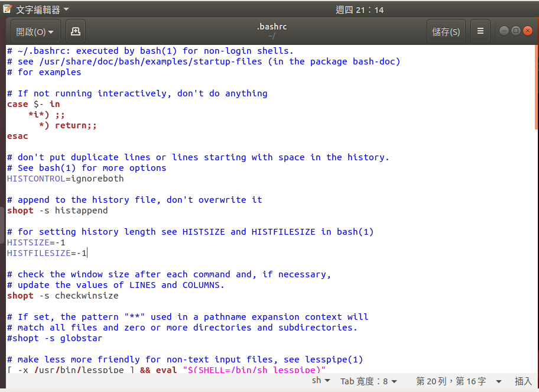Viewport: 539px width, 392px height.
Task: Expand the Tab 寬度：8 selector
Action: (369, 381)
